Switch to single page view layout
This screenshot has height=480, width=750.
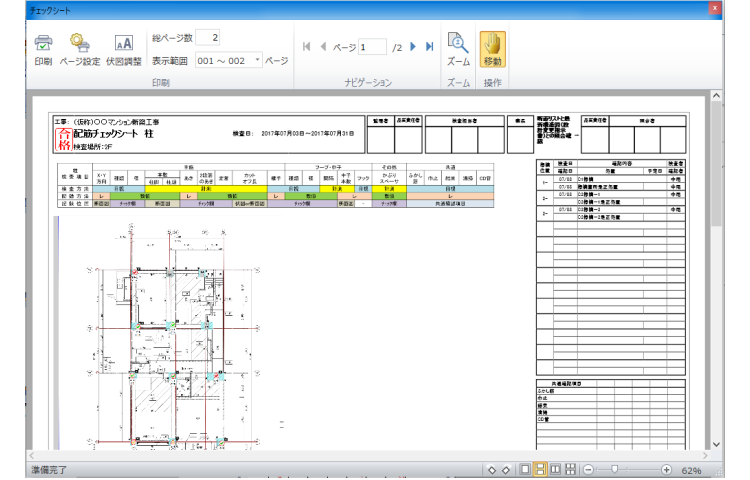pos(525,469)
